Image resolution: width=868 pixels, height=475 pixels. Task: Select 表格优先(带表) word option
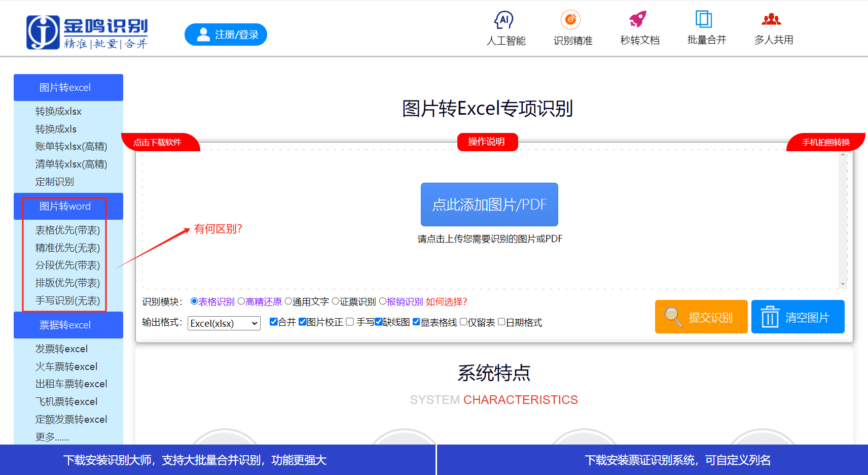click(67, 230)
